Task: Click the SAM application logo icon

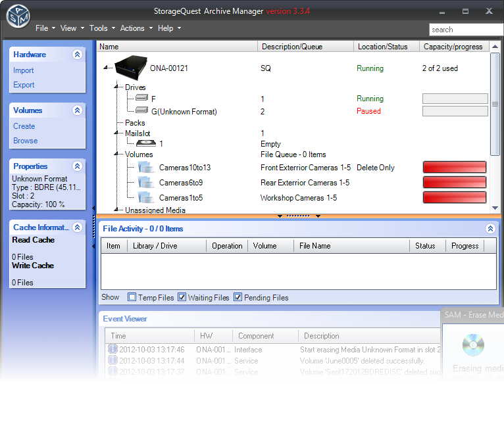Action: pyautogui.click(x=18, y=16)
